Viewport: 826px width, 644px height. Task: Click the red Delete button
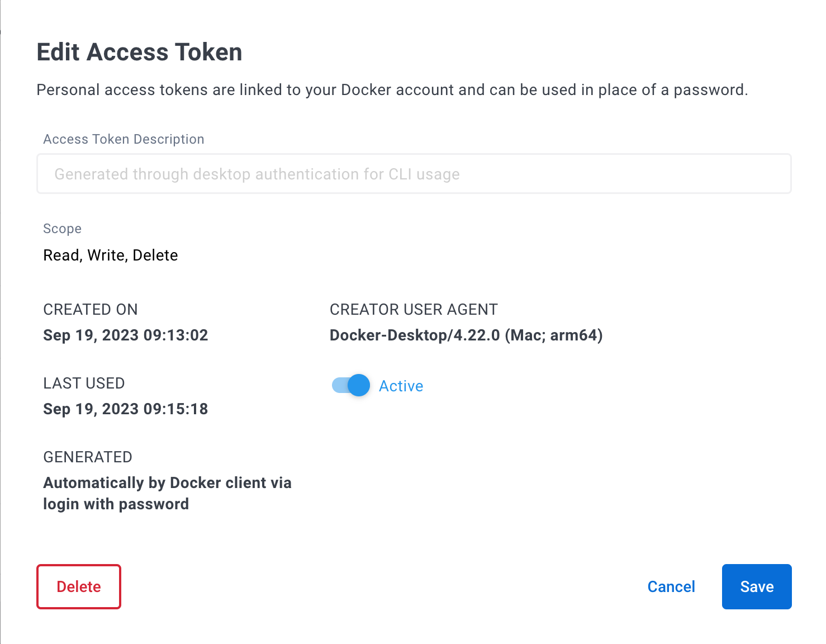click(x=78, y=586)
